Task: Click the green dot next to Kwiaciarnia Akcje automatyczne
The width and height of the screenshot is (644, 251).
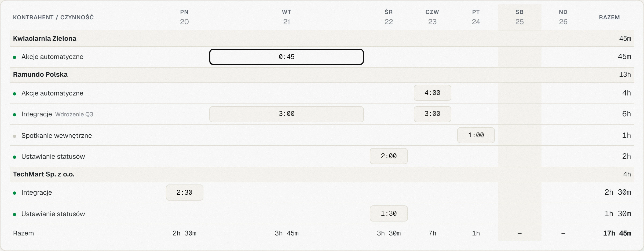Action: pyautogui.click(x=14, y=57)
